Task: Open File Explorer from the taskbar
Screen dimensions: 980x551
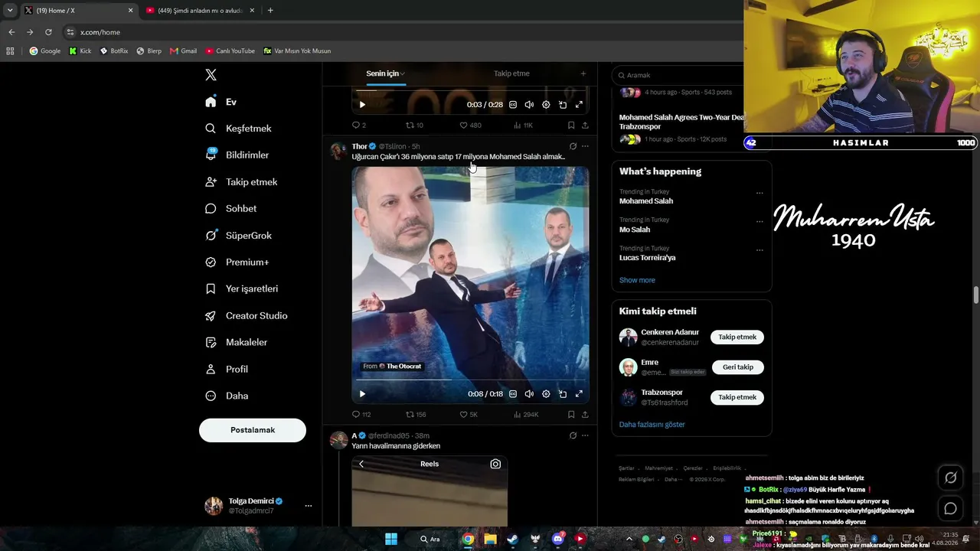Action: pyautogui.click(x=490, y=539)
